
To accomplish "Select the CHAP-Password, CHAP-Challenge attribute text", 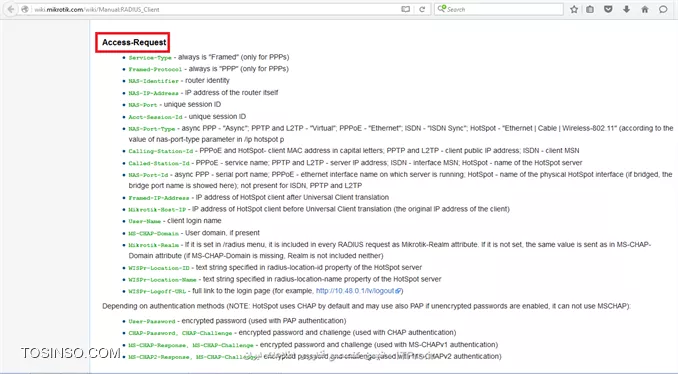I will pos(180,333).
